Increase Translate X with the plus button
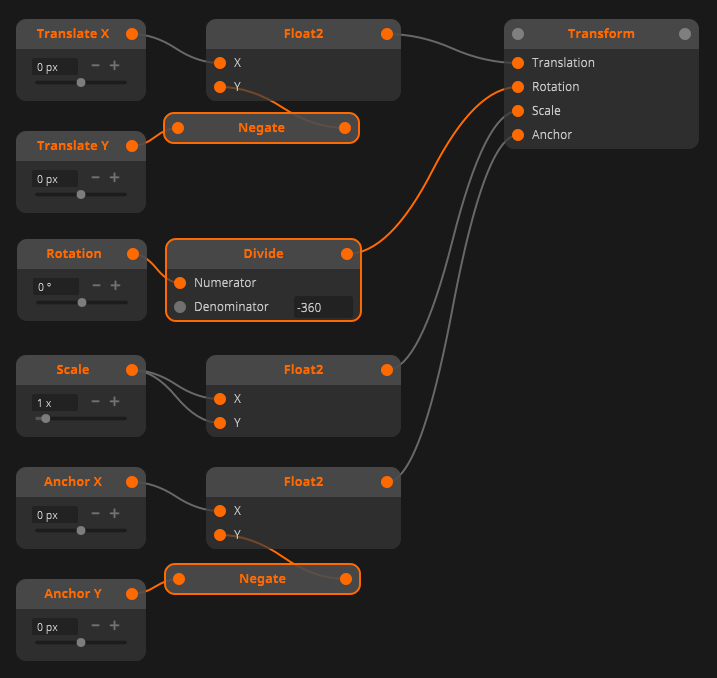 coord(114,66)
